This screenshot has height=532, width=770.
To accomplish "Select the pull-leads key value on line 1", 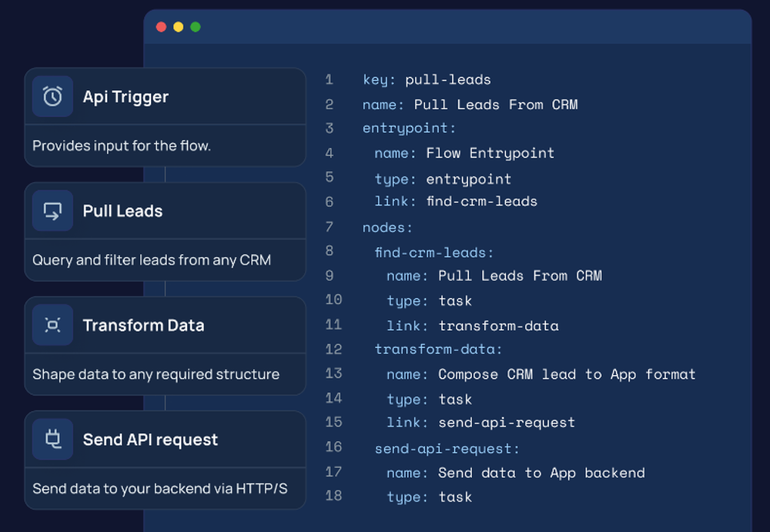I will [x=447, y=79].
